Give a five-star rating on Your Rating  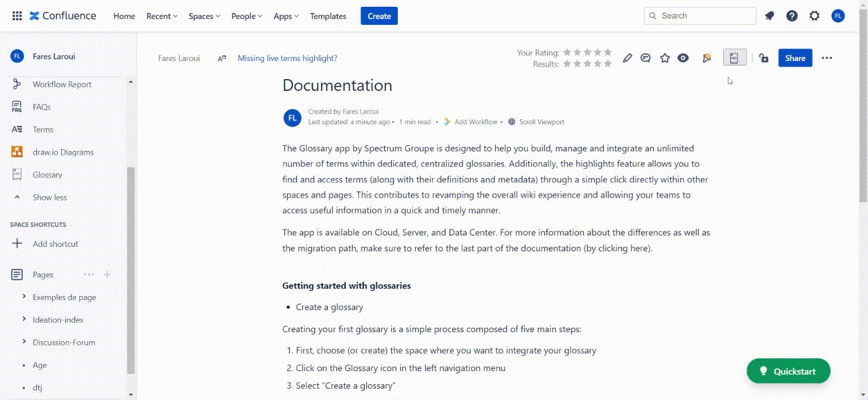pyautogui.click(x=608, y=51)
